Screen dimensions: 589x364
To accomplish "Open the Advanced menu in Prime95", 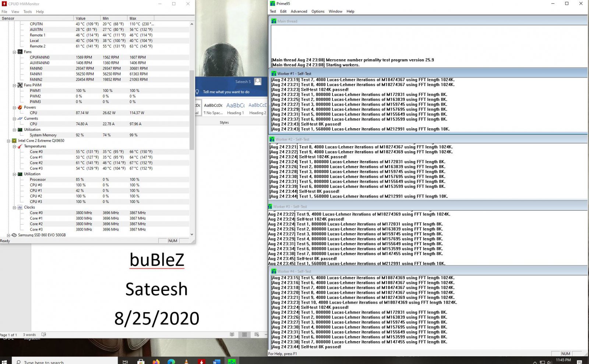I will (299, 11).
